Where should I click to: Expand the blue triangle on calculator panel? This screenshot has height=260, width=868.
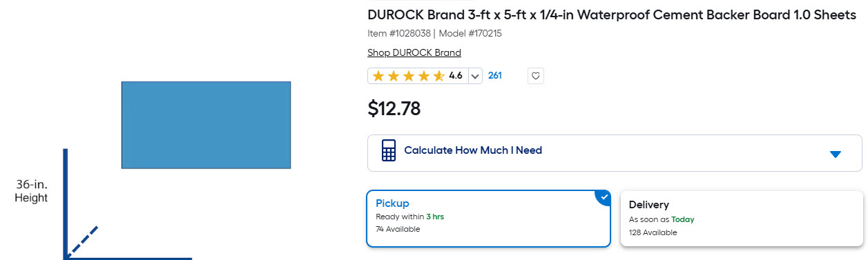836,154
